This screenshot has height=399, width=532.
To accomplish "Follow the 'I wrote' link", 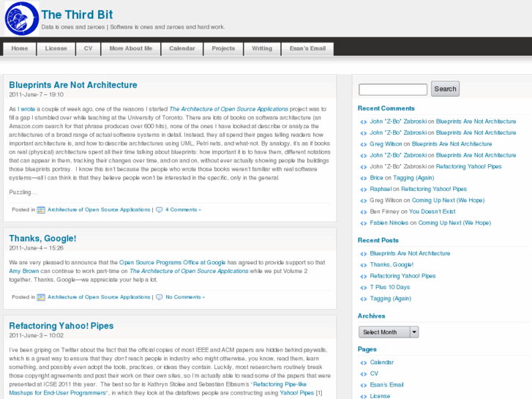I will tap(26, 109).
